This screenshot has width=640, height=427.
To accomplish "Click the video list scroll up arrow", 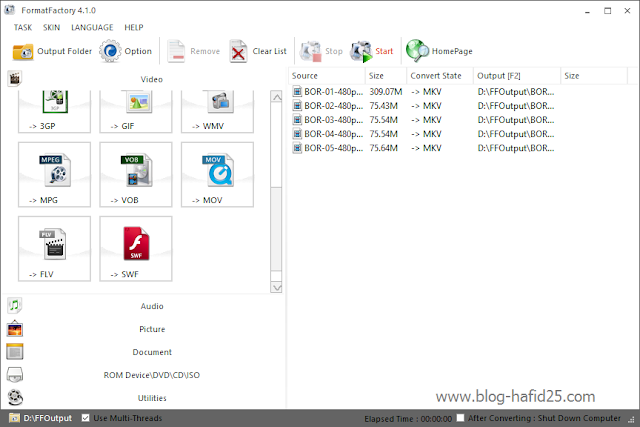I will [276, 97].
